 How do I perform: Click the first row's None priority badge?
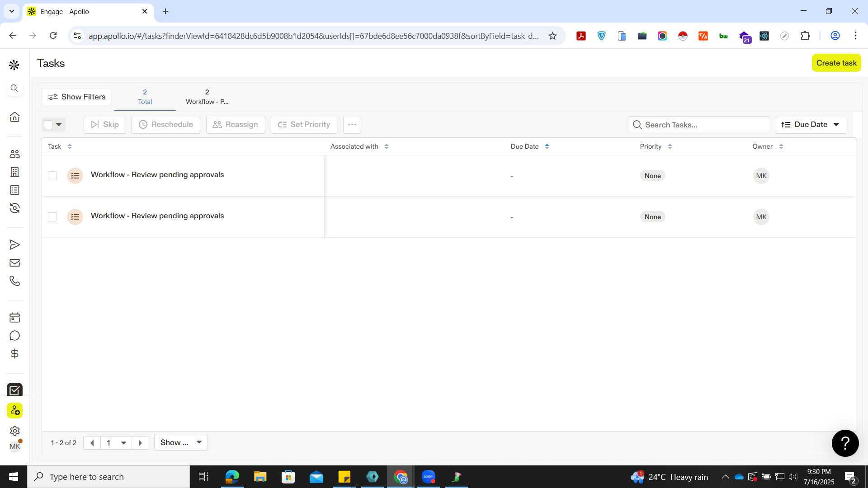tap(652, 176)
